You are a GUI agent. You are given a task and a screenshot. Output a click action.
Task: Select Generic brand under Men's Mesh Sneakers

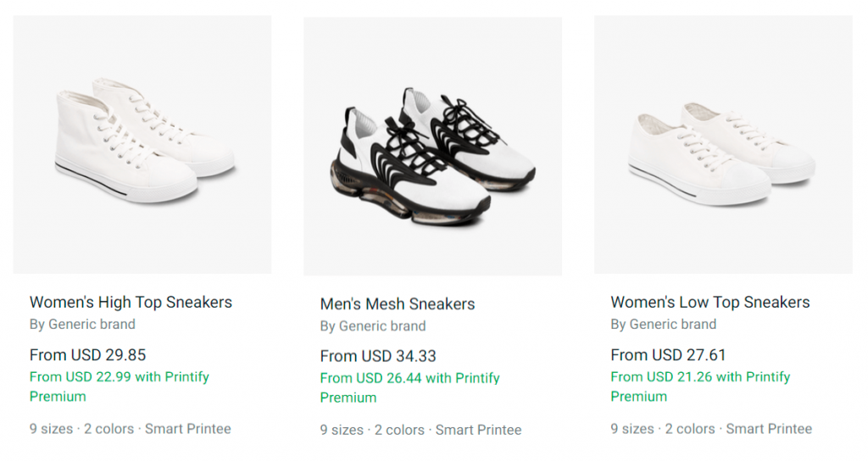tap(382, 326)
